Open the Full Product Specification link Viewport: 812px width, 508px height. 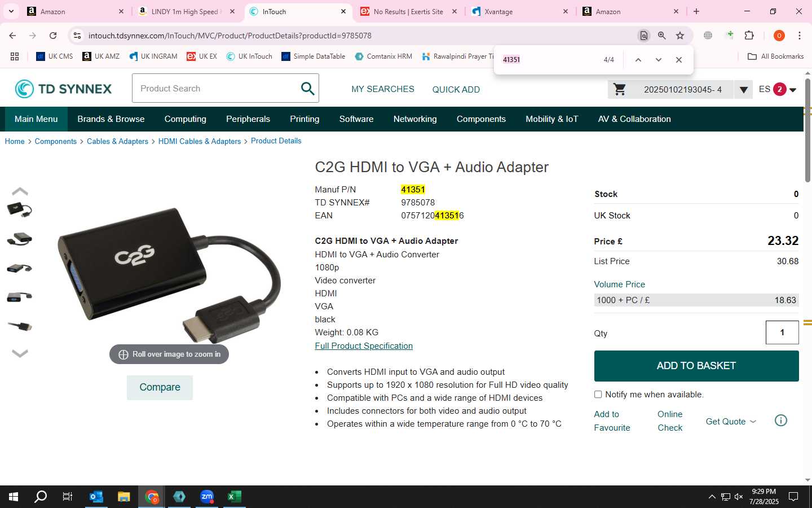point(364,346)
